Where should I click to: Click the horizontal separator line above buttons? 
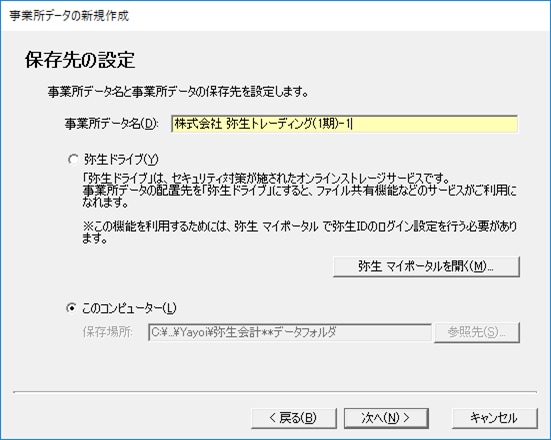(275, 392)
